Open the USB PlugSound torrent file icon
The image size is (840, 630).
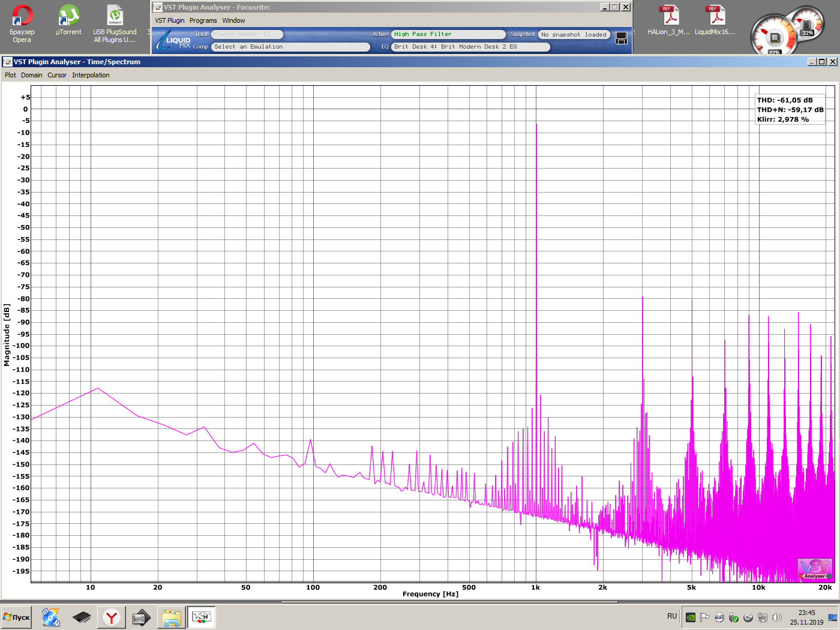(x=115, y=23)
